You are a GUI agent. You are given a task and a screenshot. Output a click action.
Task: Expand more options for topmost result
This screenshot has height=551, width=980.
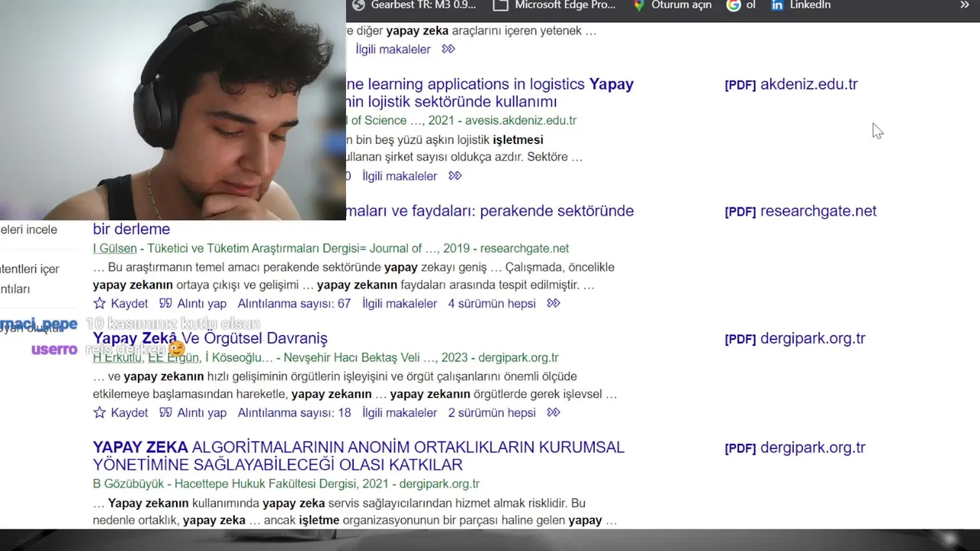(449, 49)
